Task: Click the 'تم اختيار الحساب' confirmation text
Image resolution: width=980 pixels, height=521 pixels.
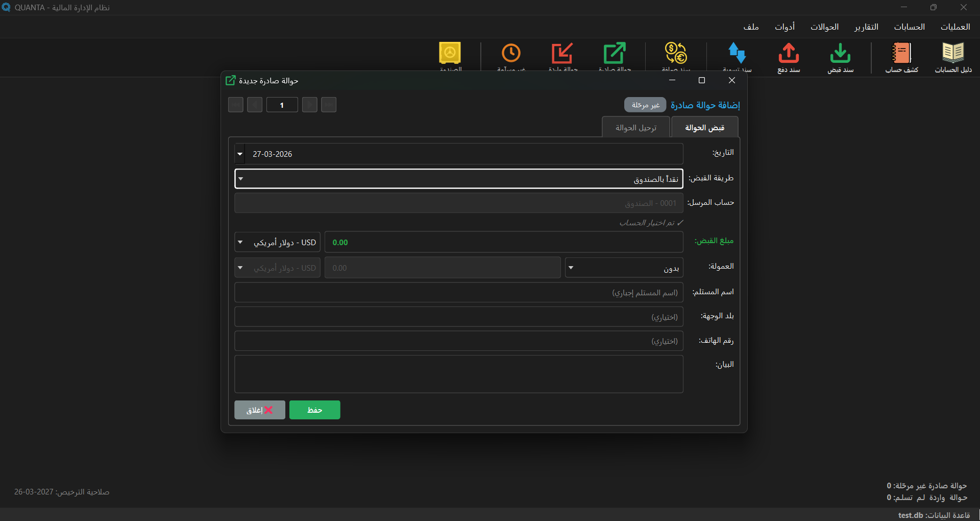Action: pos(651,223)
